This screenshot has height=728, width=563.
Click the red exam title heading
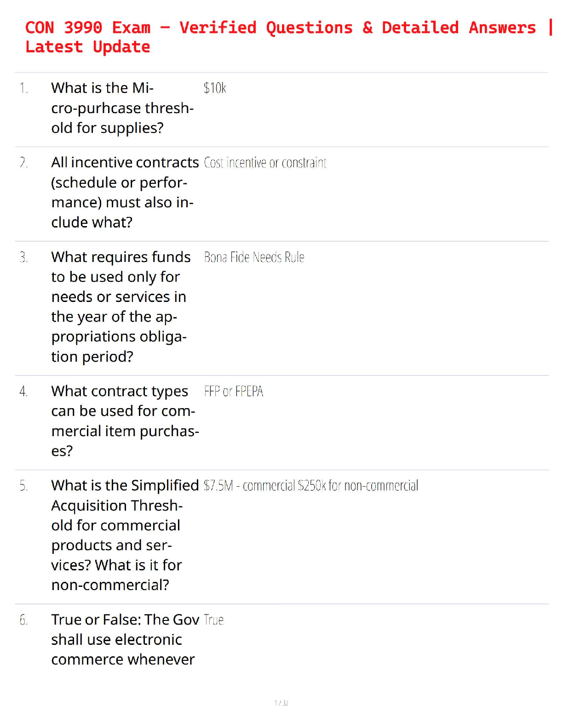(289, 37)
